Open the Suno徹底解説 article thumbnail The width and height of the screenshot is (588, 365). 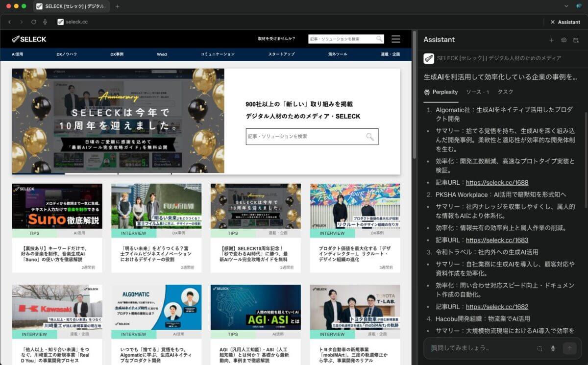(57, 206)
